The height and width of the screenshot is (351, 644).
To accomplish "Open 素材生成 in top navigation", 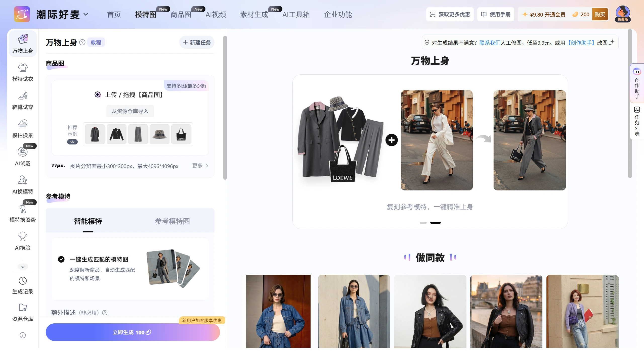I will (x=254, y=15).
